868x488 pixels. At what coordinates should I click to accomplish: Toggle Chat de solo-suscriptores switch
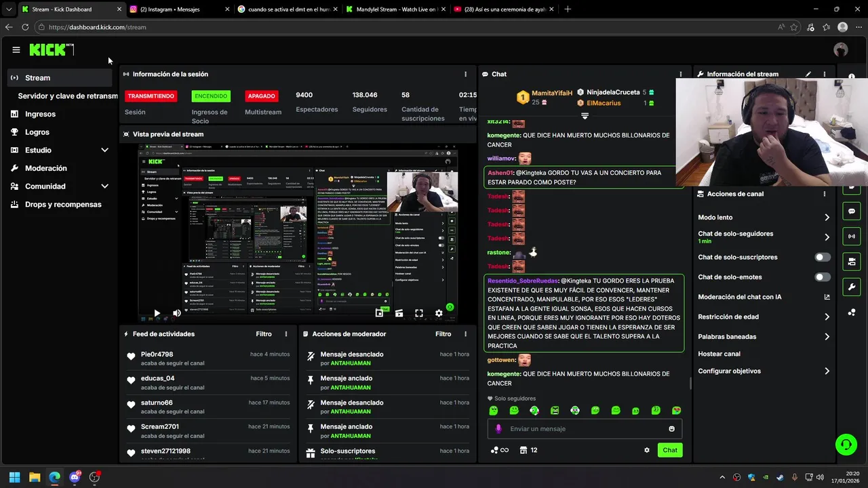823,258
